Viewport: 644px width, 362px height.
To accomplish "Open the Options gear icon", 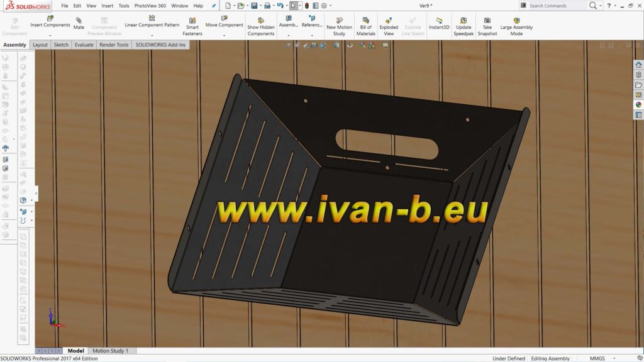I will [324, 6].
